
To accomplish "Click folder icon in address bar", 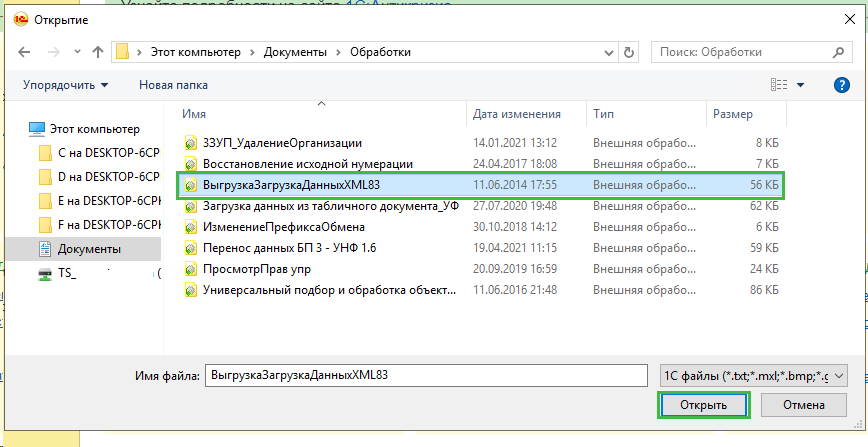I will [122, 52].
